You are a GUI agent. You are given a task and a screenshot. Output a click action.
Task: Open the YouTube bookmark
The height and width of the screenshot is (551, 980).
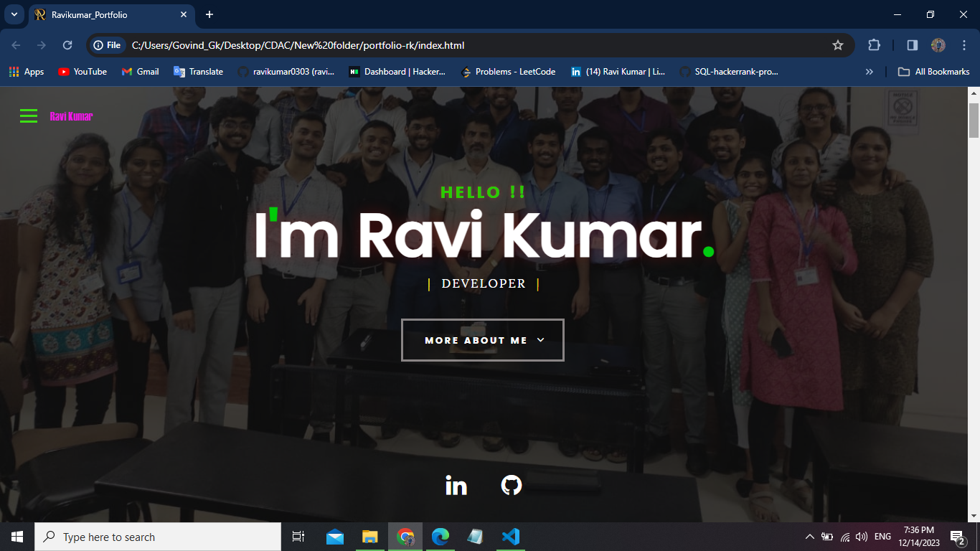click(82, 71)
